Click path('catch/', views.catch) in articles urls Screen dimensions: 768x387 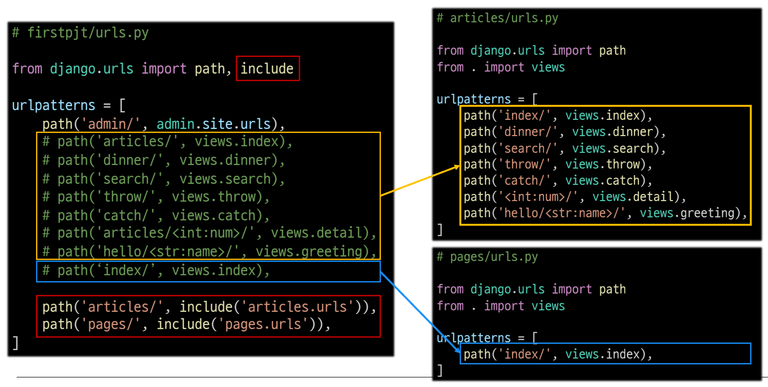pyautogui.click(x=558, y=181)
